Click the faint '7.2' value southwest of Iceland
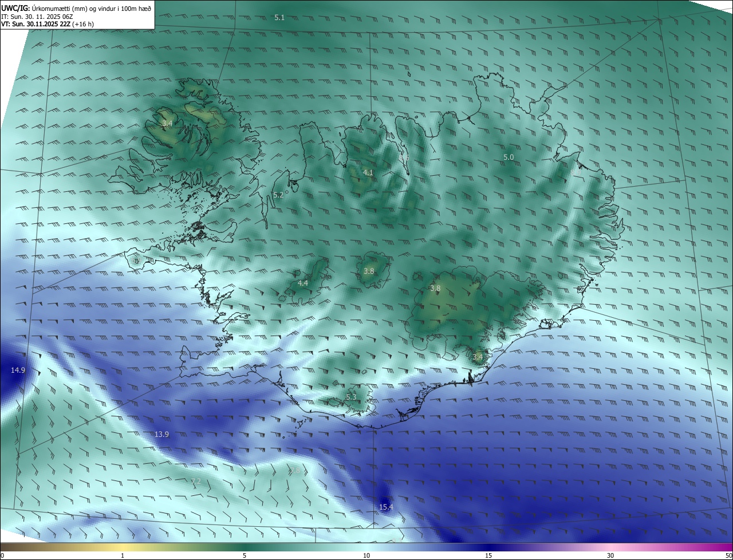This screenshot has width=733, height=560. click(x=196, y=481)
